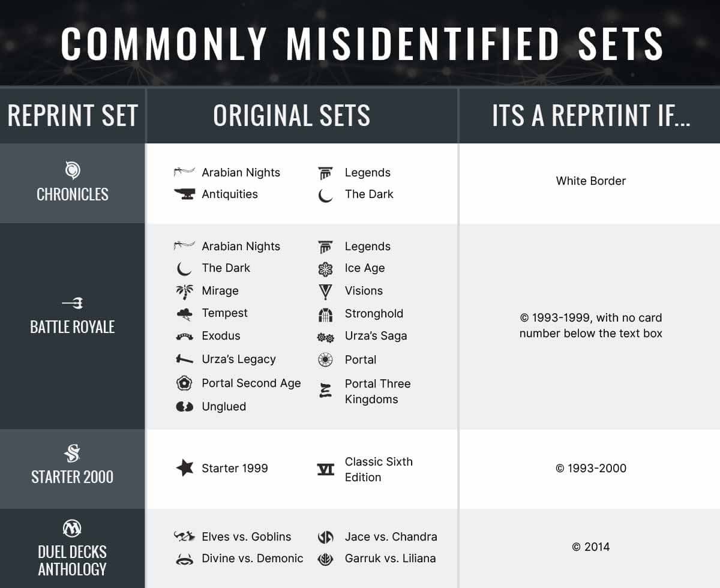This screenshot has height=588, width=720.
Task: Click the Ice Age snowflake icon
Action: [x=325, y=269]
